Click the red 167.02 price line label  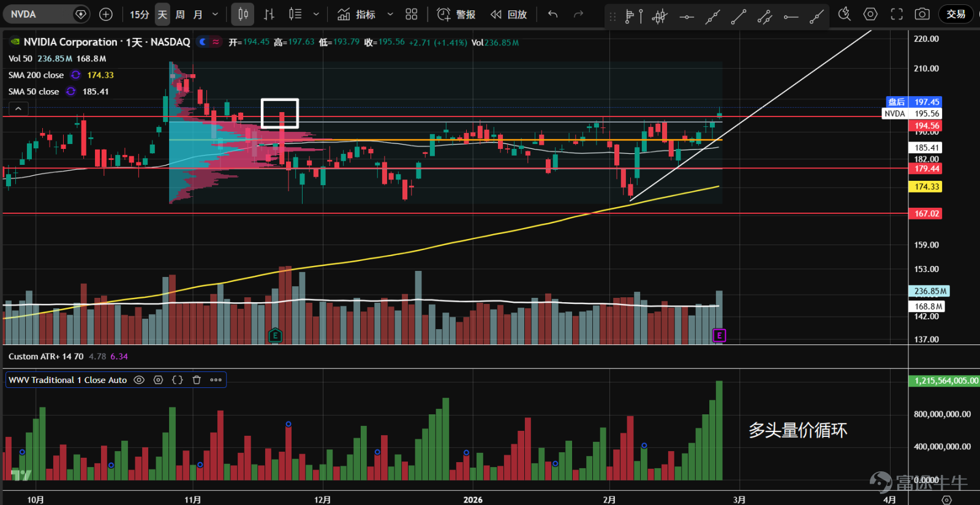[926, 213]
